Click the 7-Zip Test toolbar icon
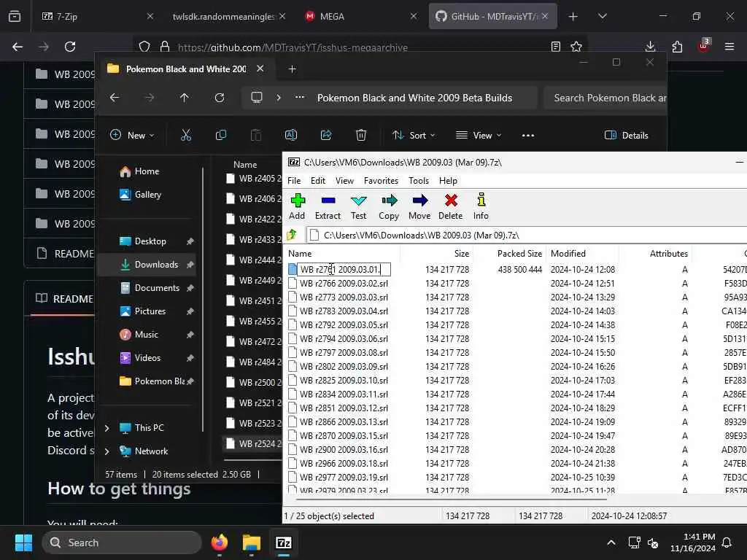This screenshot has height=560, width=747. click(358, 201)
